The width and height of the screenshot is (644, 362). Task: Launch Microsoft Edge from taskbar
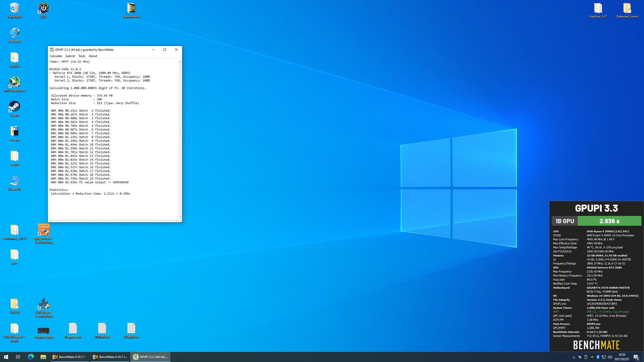point(31,357)
